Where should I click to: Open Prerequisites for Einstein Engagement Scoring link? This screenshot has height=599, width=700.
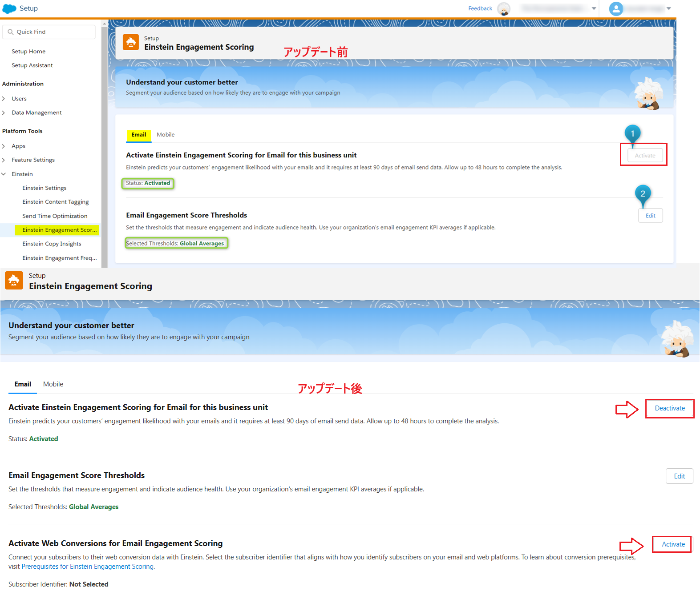pos(88,567)
